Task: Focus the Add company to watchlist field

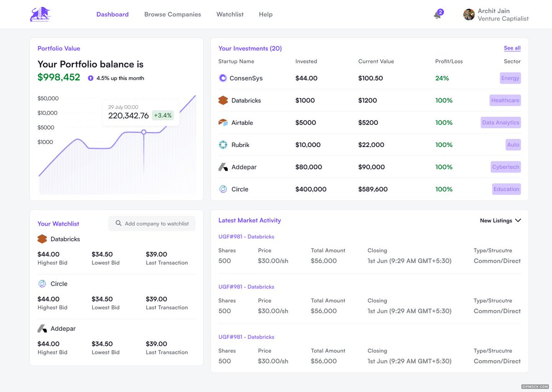Action: click(152, 223)
